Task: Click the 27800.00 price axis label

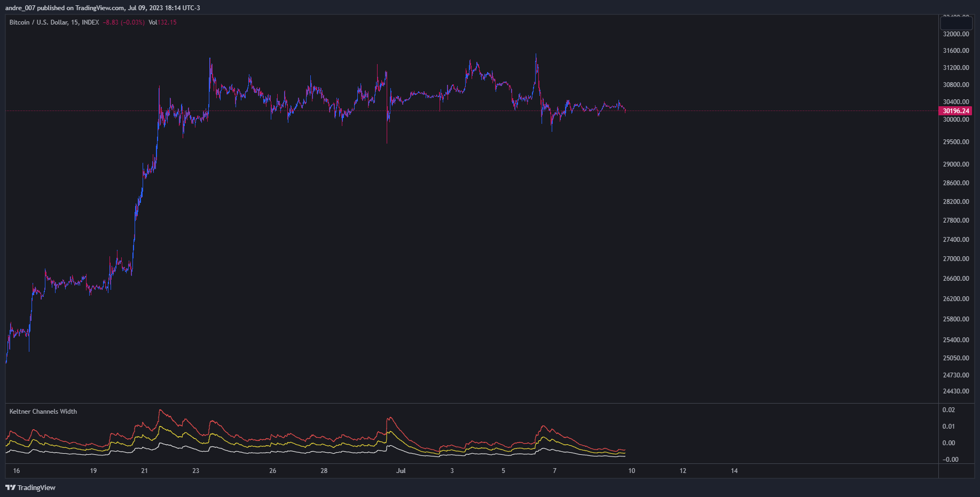Action: tap(956, 220)
